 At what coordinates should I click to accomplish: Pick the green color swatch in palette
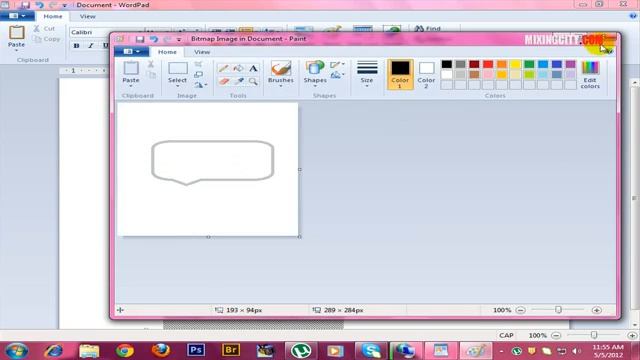click(529, 64)
